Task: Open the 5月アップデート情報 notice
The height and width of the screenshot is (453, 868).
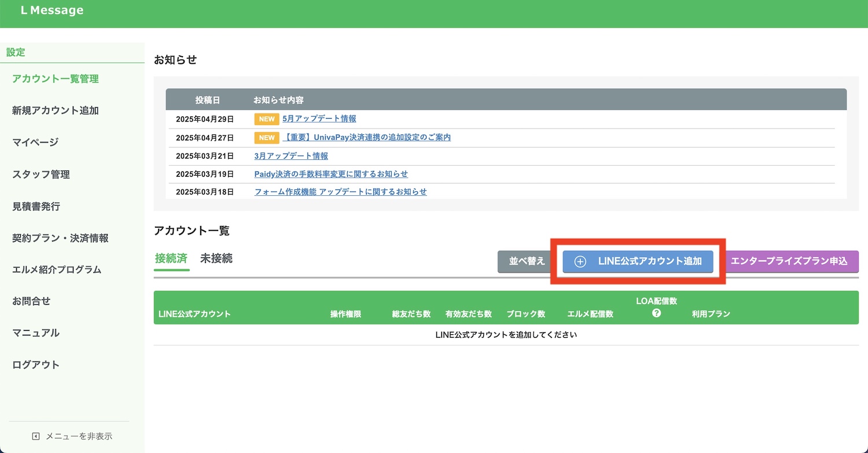Action: click(x=319, y=119)
